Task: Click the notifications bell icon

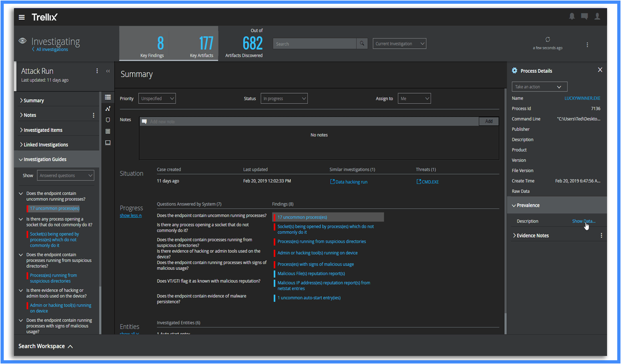Action: coord(572,17)
